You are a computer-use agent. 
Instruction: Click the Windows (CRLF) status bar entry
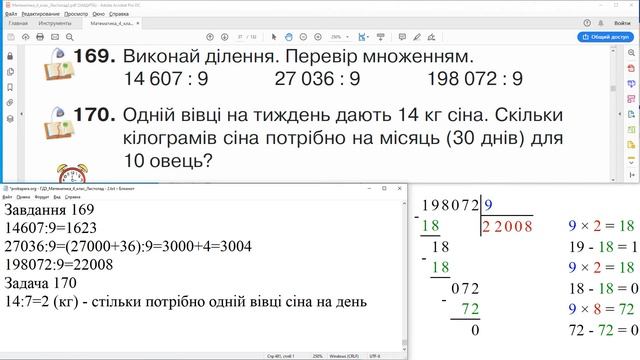pos(344,356)
